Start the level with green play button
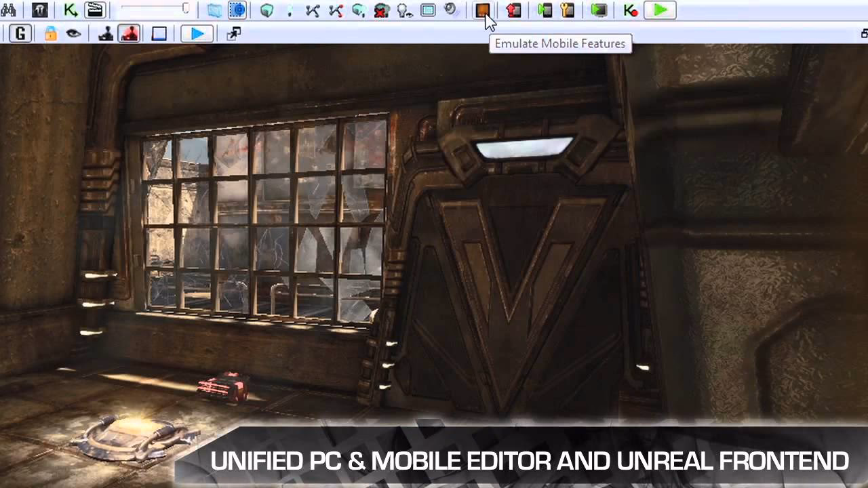868x488 pixels. coord(660,10)
